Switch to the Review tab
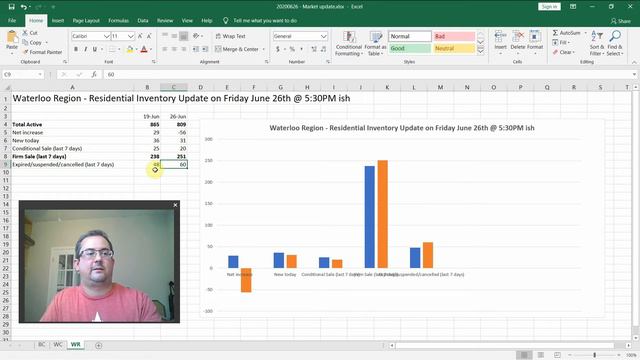 [x=165, y=20]
